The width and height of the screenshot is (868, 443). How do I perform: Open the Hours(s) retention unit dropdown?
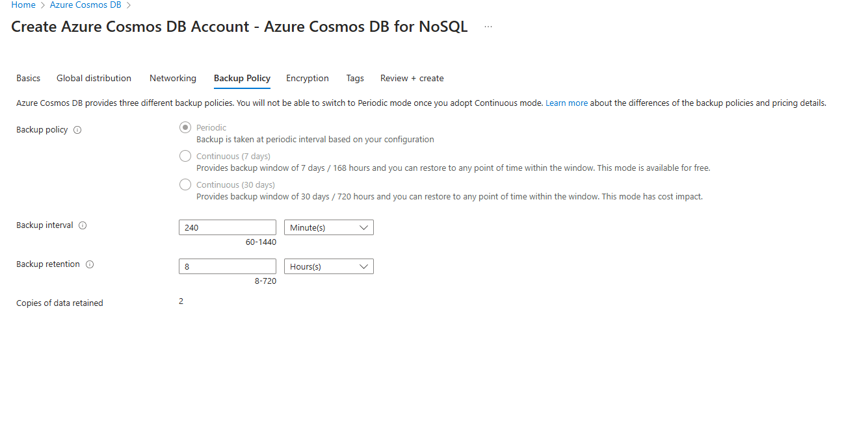329,266
